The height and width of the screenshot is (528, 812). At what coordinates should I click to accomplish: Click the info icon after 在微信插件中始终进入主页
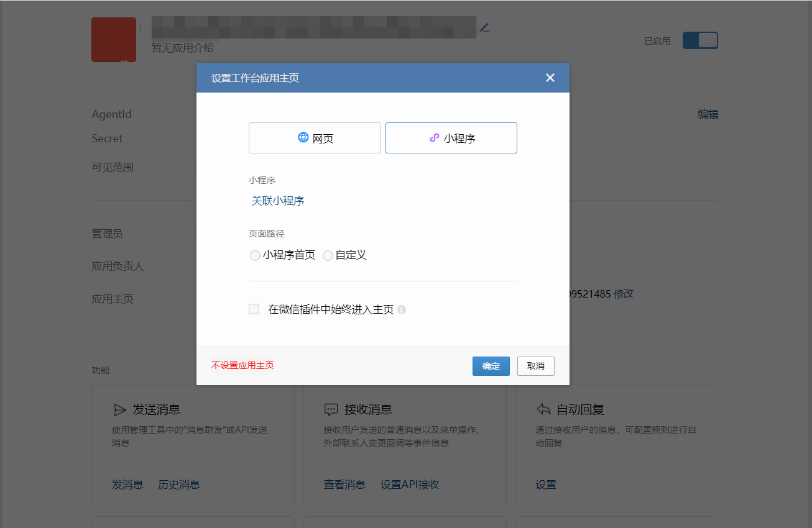point(402,309)
